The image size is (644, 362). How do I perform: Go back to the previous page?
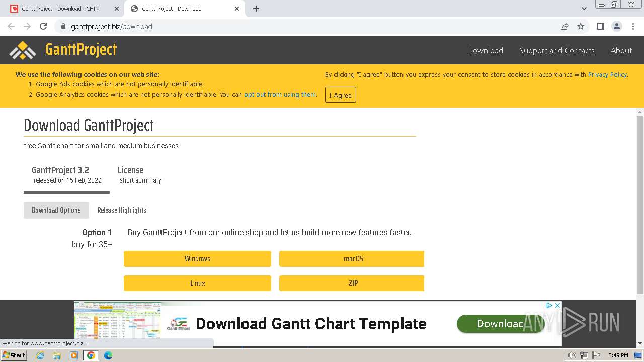[11, 26]
